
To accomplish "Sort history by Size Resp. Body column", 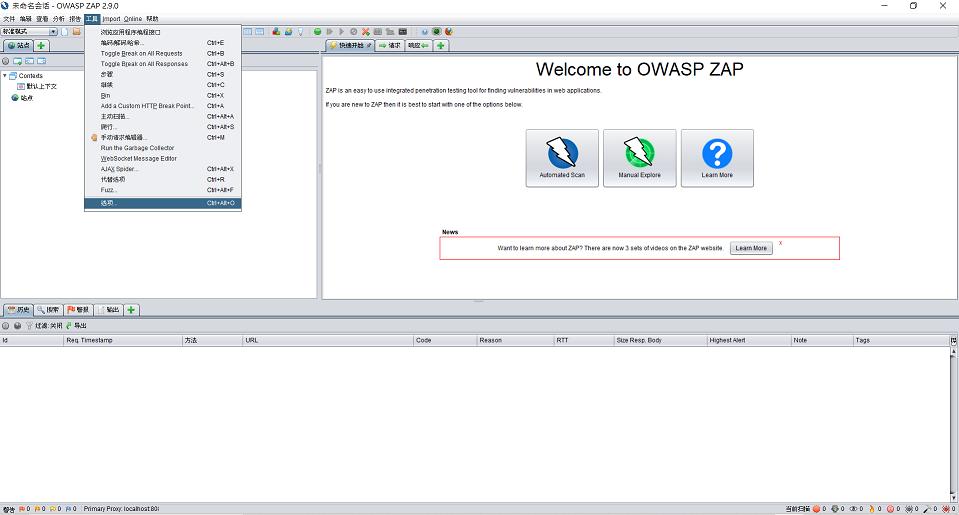I will point(660,340).
